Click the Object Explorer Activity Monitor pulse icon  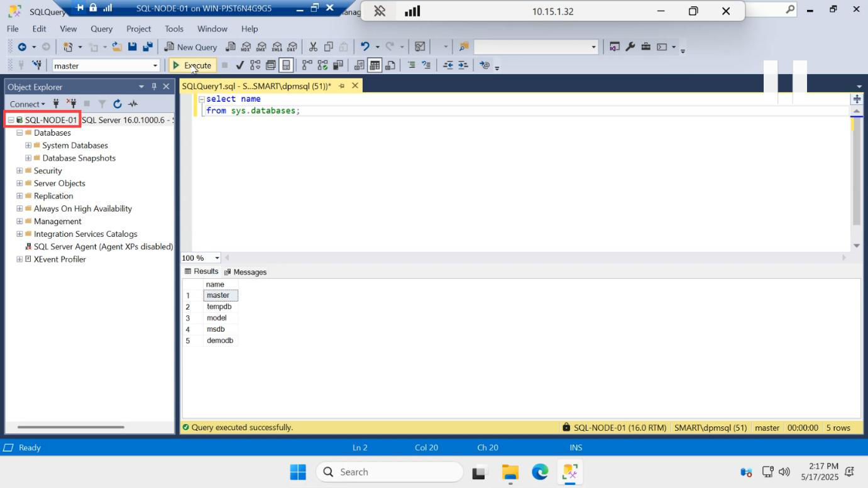pyautogui.click(x=133, y=104)
